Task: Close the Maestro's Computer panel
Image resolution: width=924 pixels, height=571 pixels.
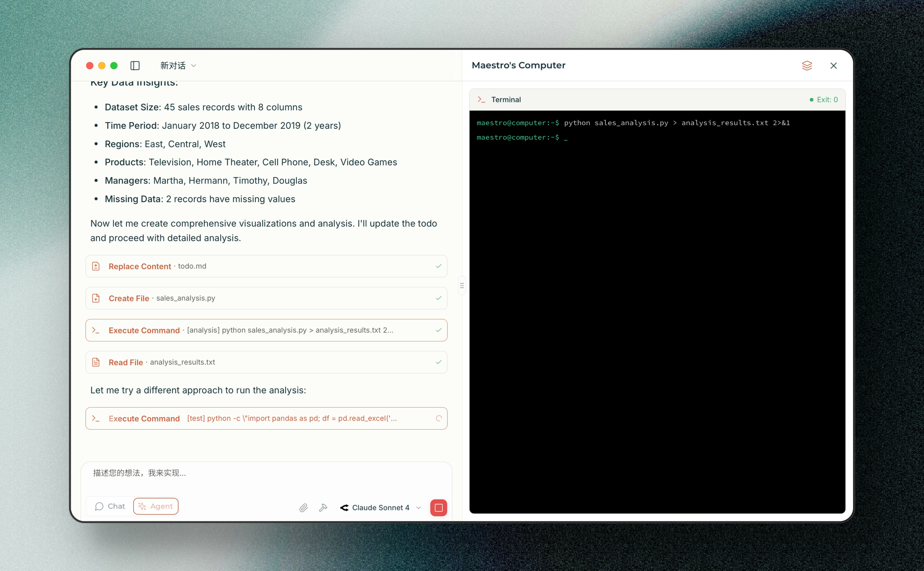Action: click(x=833, y=66)
